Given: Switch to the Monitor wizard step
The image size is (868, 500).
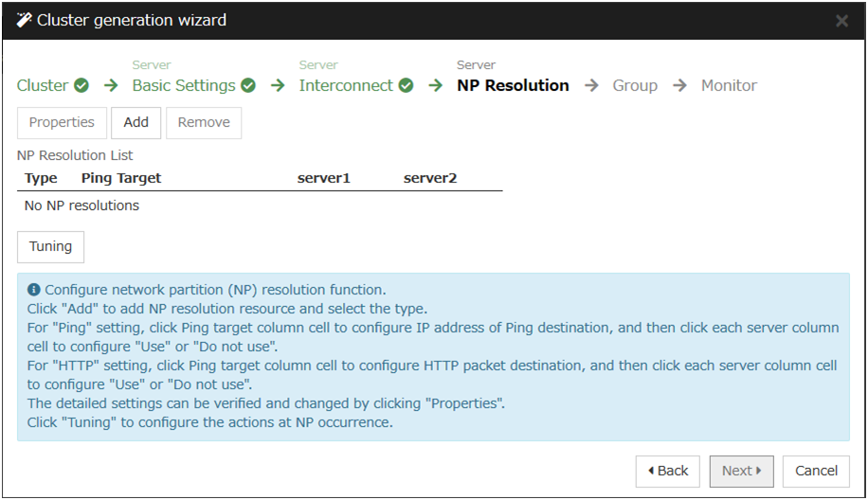Looking at the screenshot, I should pyautogui.click(x=729, y=85).
